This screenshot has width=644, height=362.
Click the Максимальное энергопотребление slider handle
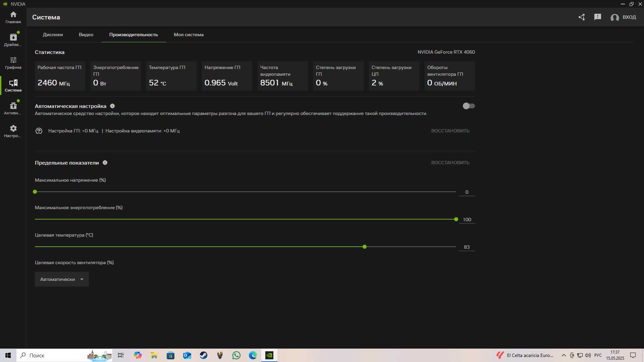tap(456, 219)
